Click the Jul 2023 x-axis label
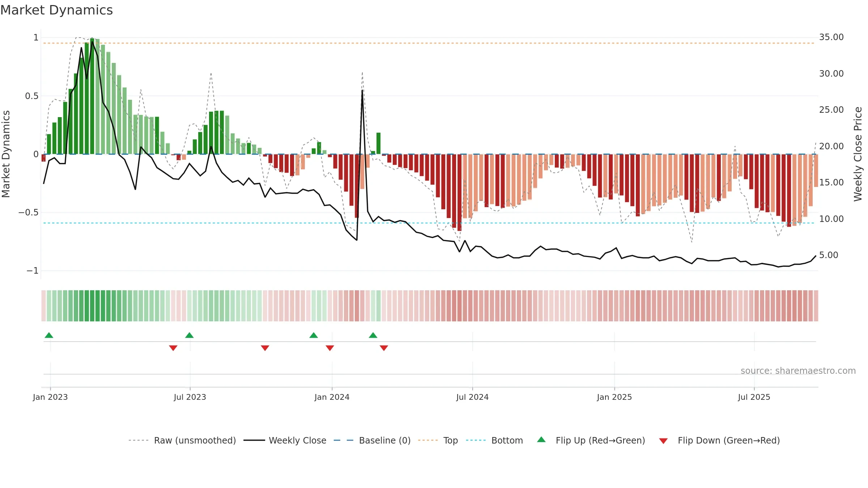868x488 pixels. (x=190, y=397)
